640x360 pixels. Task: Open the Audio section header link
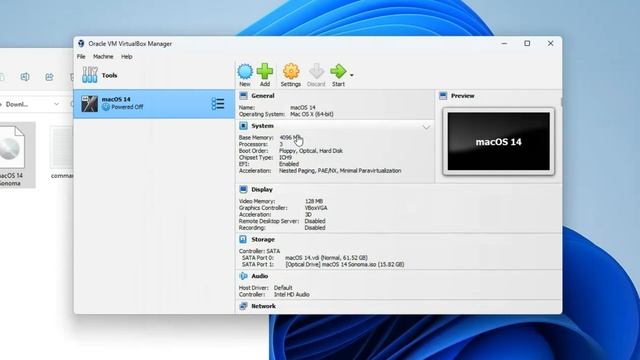260,276
